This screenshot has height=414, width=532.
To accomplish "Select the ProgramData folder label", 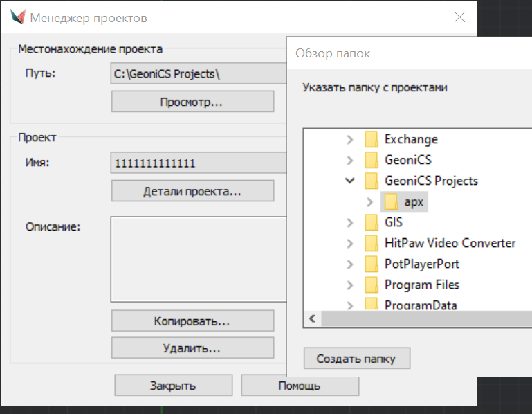I will pyautogui.click(x=421, y=305).
